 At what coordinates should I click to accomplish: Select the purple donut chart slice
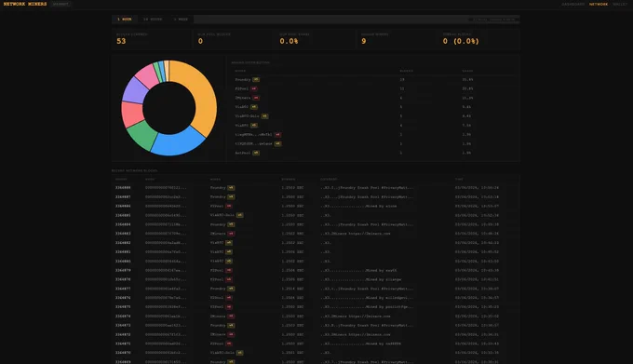(136, 90)
